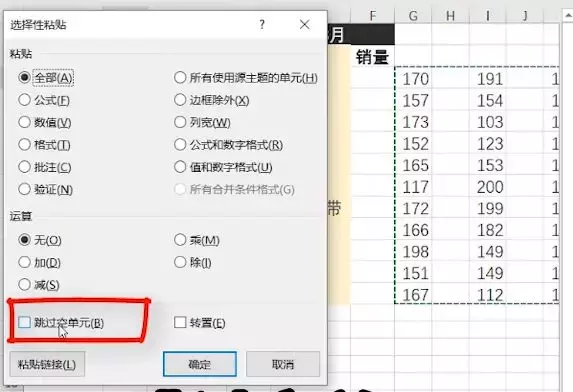Click cell containing 167
The height and width of the screenshot is (392, 573).
point(413,294)
